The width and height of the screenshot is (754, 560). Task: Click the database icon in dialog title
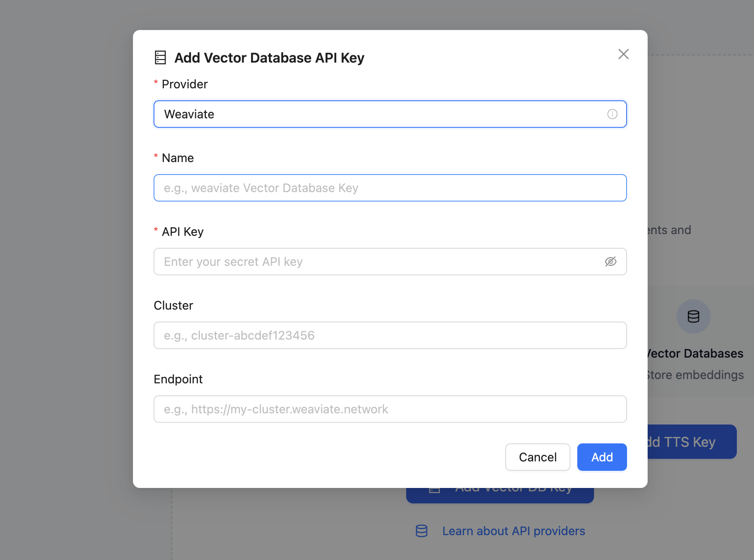point(160,57)
